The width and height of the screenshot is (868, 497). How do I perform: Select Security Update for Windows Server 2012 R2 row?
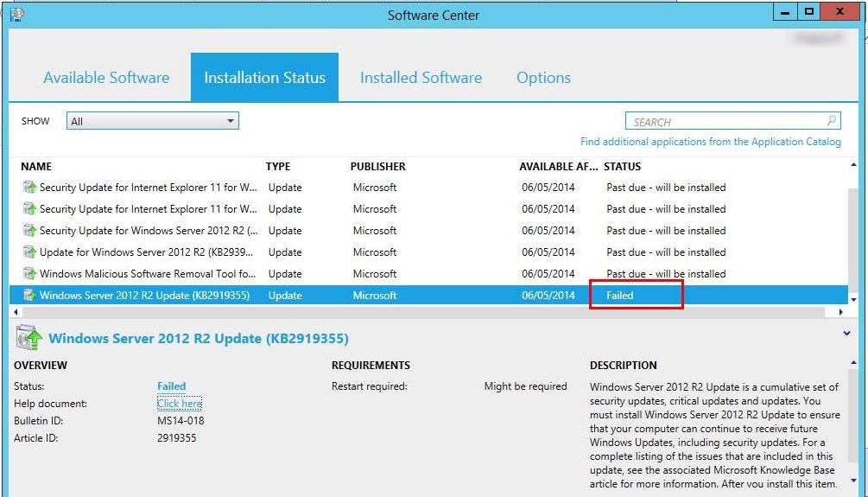(428, 231)
